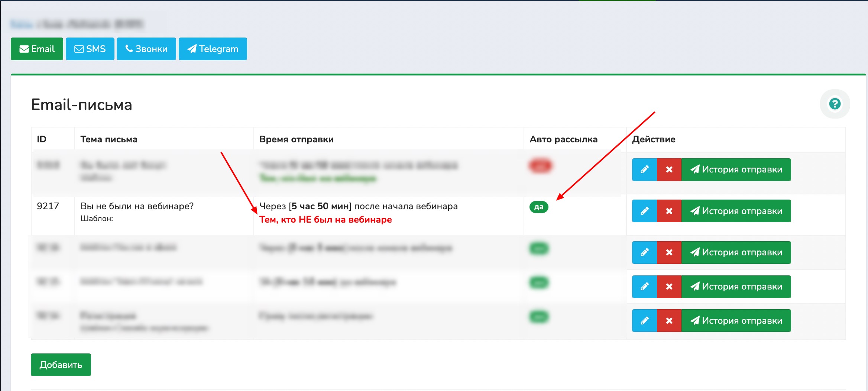Viewport: 868px width, 391px height.
Task: Edit the last row email with pencil icon
Action: pyautogui.click(x=644, y=320)
